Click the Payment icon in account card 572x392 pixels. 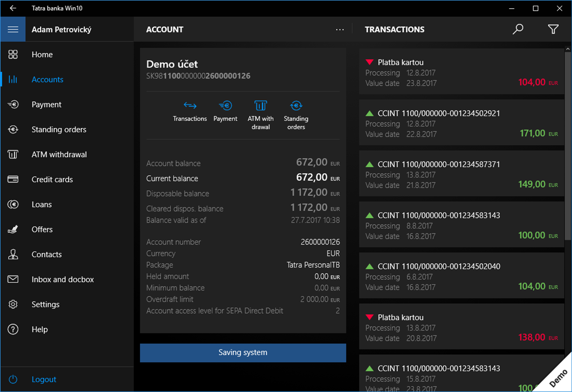pos(226,106)
